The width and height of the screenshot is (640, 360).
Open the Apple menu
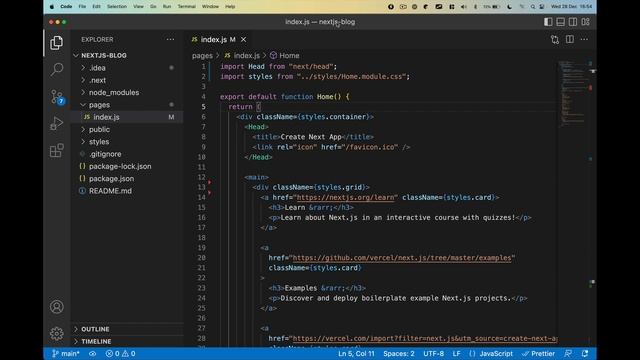click(x=52, y=7)
